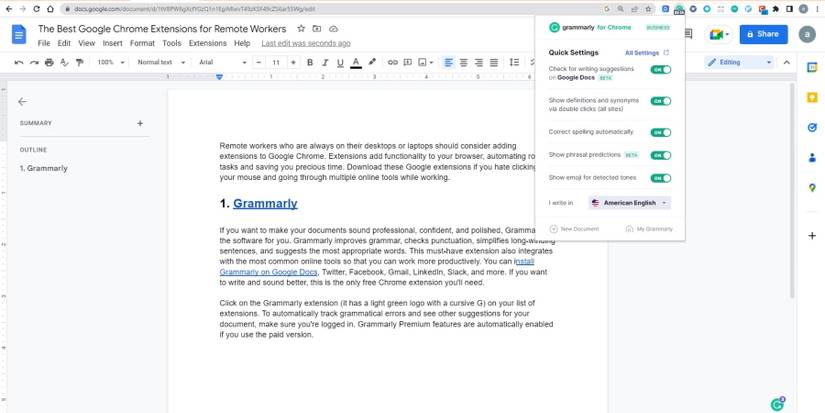Open the highlight color pen tool

(372, 62)
